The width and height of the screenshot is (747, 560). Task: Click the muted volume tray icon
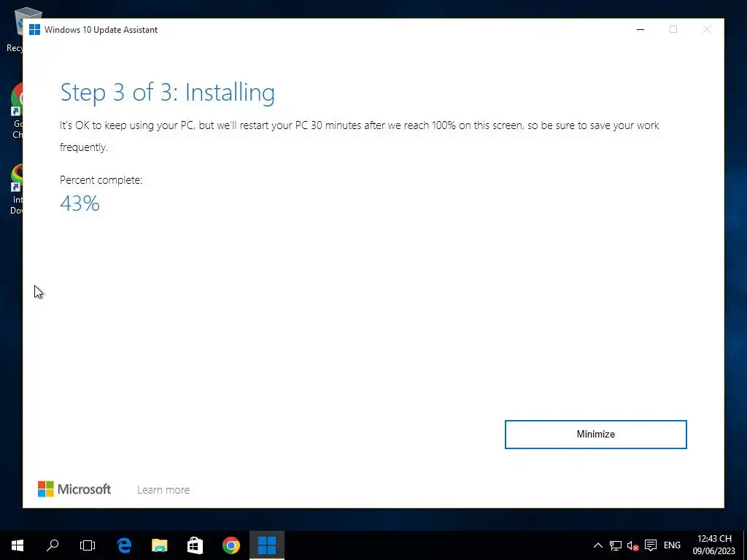632,545
